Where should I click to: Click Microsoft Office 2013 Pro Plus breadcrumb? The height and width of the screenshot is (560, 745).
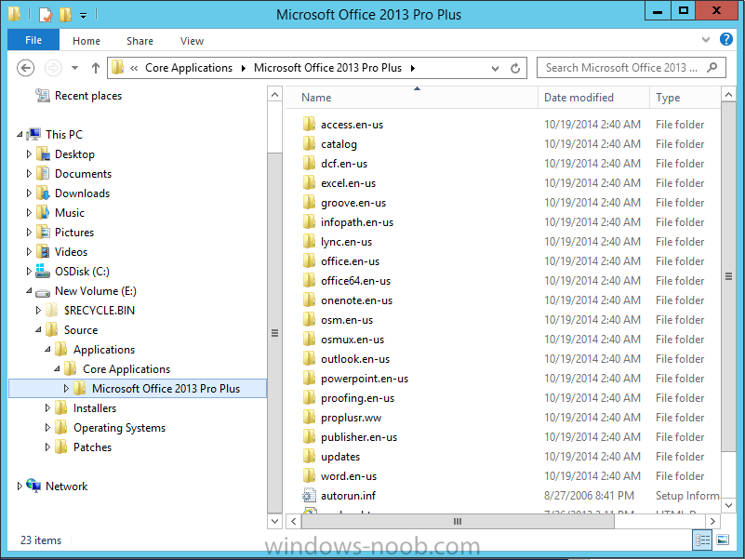327,68
